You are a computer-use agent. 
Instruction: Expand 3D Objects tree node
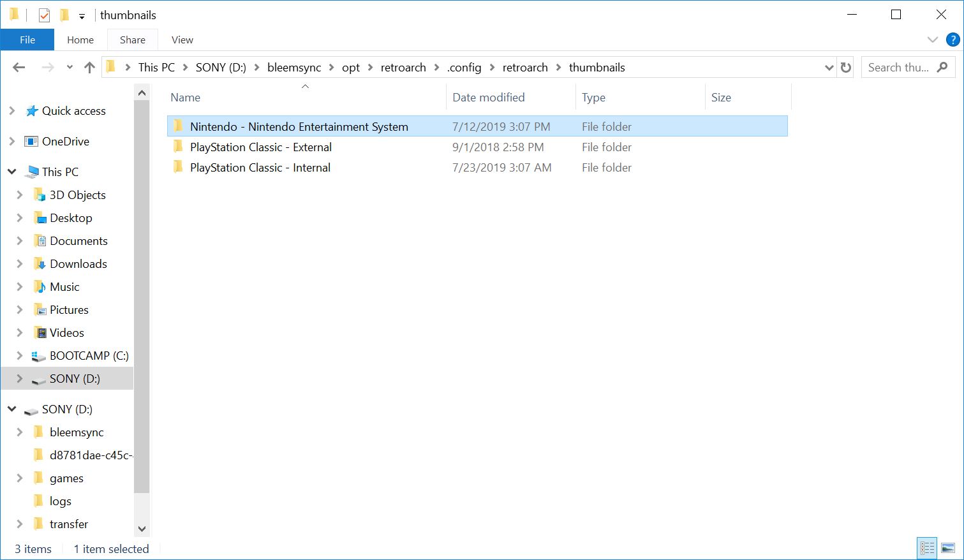(19, 195)
